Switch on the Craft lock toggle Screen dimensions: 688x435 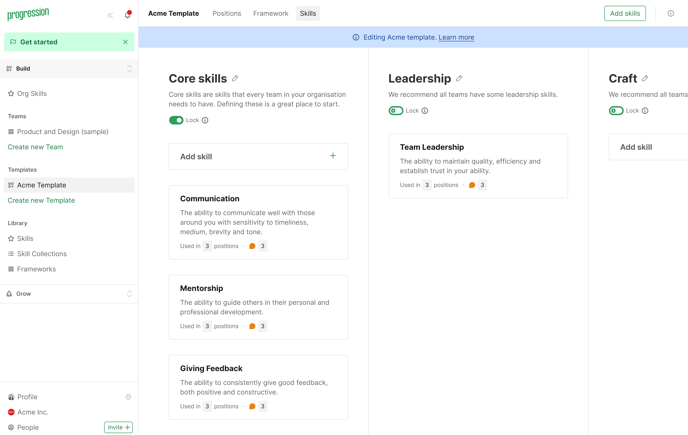616,111
